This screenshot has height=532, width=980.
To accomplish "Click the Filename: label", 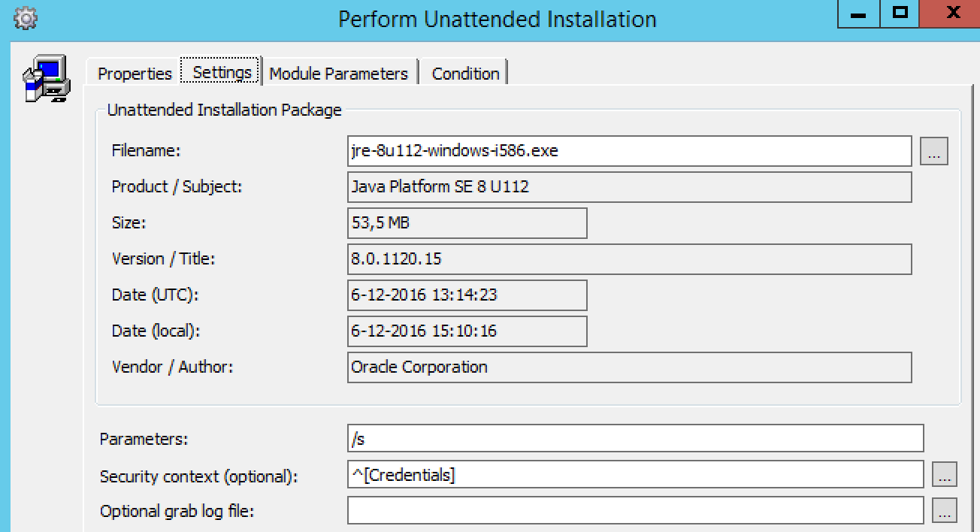I will coord(146,150).
